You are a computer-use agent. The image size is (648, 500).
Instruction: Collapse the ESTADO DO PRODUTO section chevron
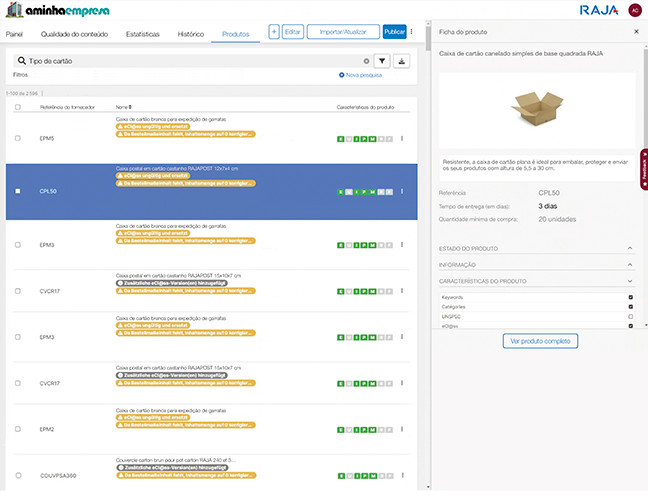point(630,248)
